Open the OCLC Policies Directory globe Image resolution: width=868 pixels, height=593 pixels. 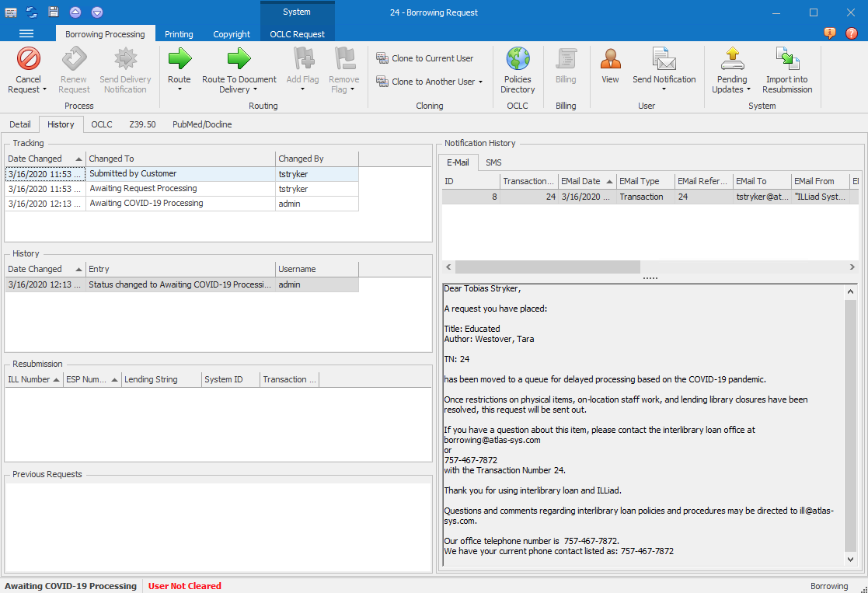tap(518, 60)
